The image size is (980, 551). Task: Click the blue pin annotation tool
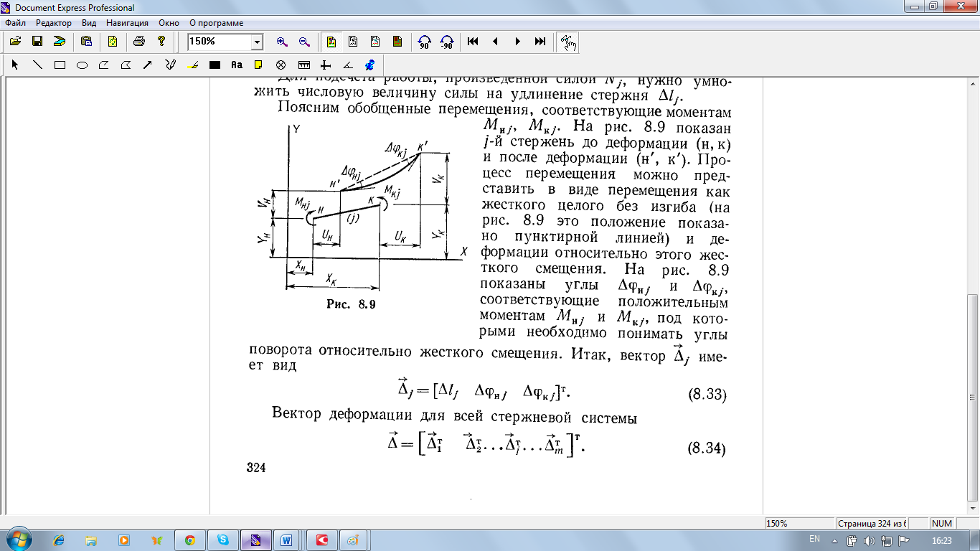[x=369, y=65]
